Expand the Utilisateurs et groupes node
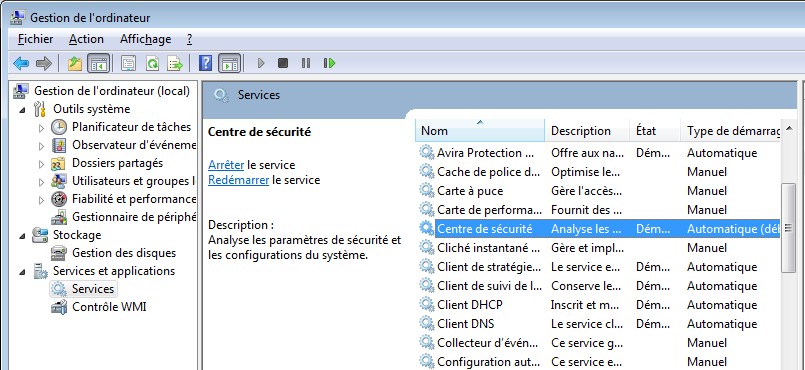The image size is (805, 370). click(42, 182)
